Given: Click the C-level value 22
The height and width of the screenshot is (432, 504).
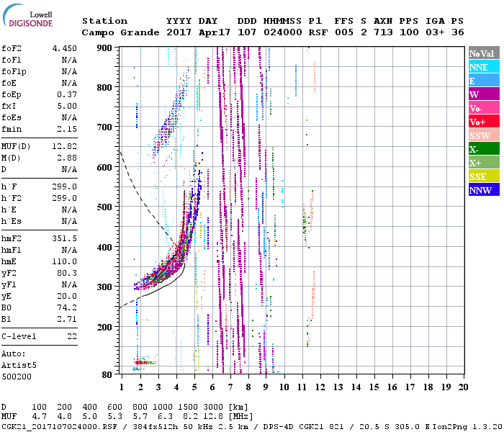Looking at the screenshot, I should click(71, 336).
